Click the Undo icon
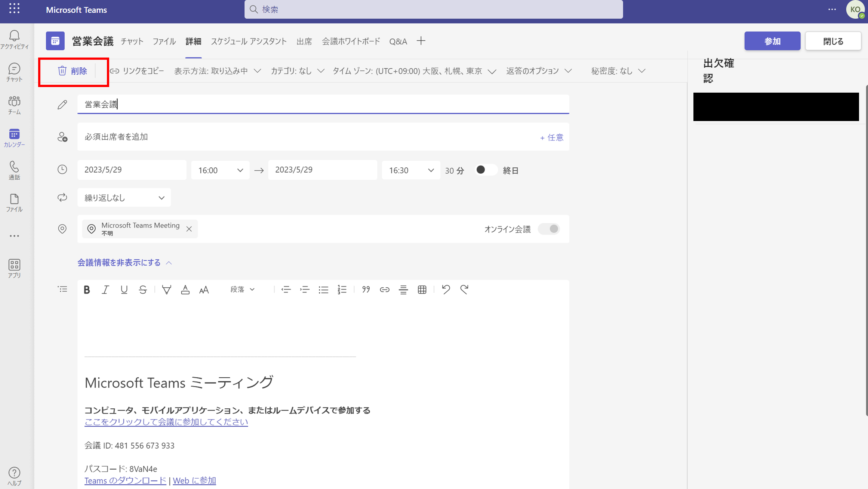This screenshot has height=489, width=868. [x=446, y=290]
